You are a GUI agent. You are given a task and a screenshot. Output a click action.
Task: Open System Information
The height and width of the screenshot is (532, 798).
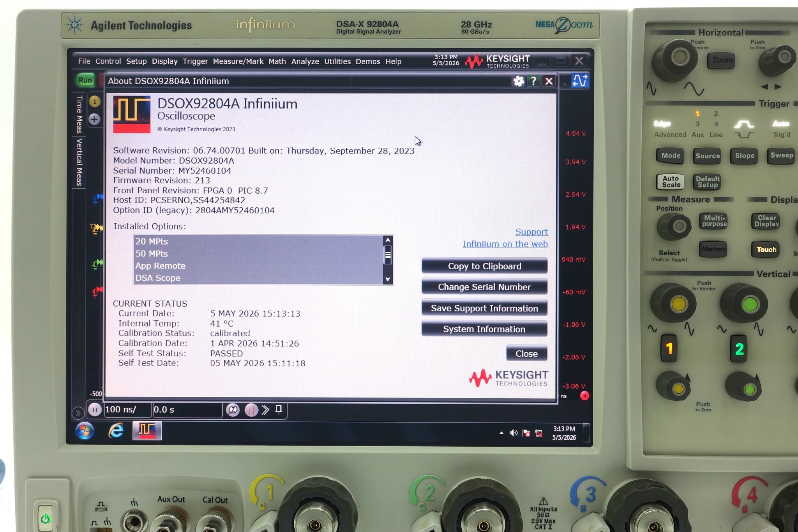pos(484,329)
